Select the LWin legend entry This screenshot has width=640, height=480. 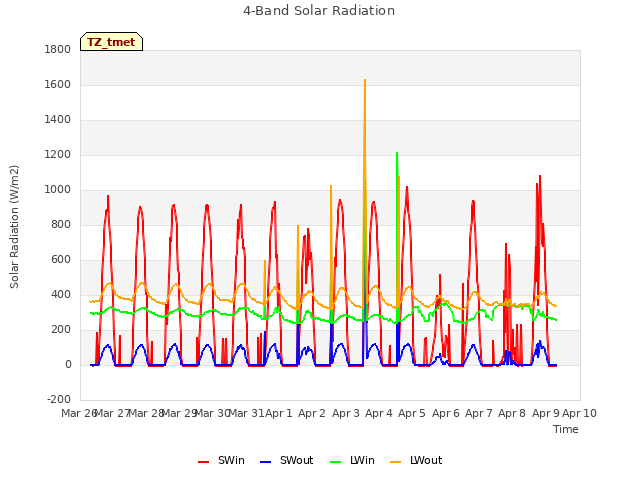pos(352,460)
